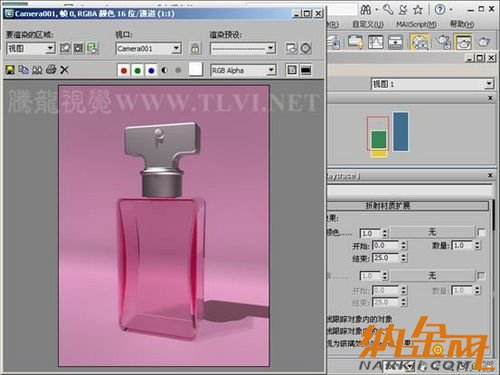Click the curve editor toolbar icon

coord(376,42)
